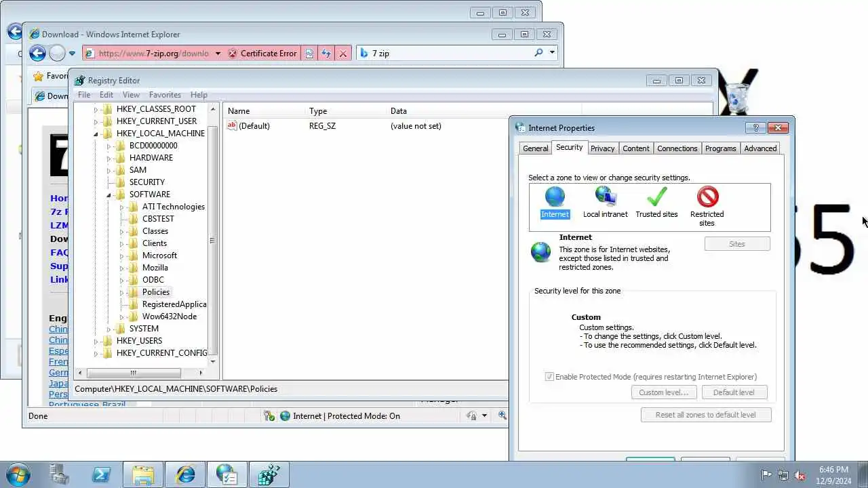868x488 pixels.
Task: Toggle the Enable Protected Mode checkbox
Action: 549,377
